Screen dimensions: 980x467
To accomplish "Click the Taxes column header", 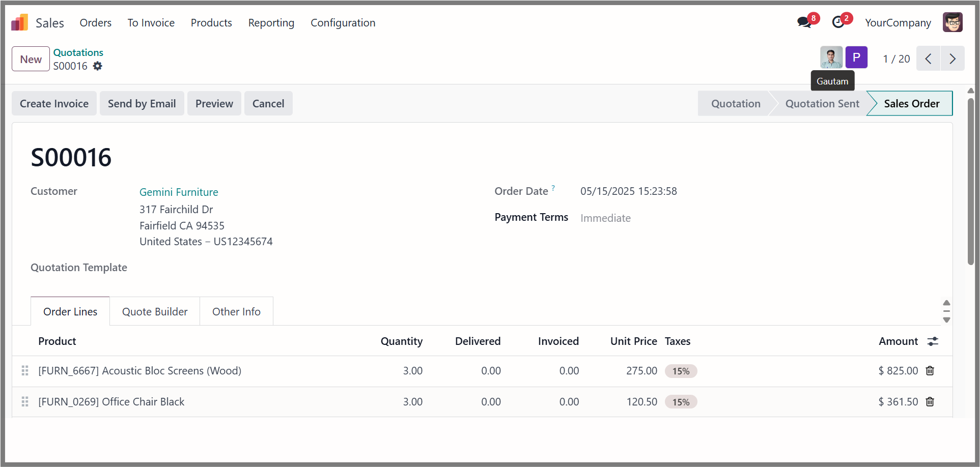I will [678, 341].
